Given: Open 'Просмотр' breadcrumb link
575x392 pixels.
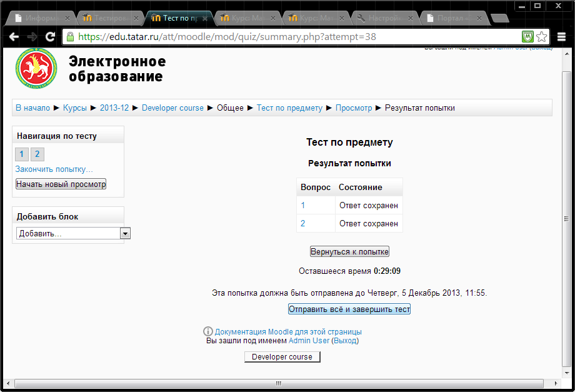Looking at the screenshot, I should [354, 108].
